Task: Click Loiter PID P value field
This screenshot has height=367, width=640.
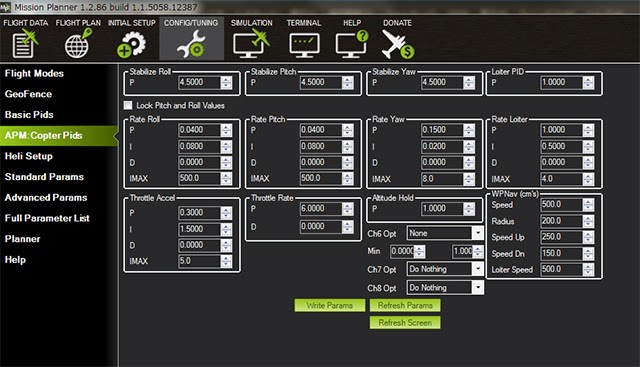Action: [x=561, y=82]
